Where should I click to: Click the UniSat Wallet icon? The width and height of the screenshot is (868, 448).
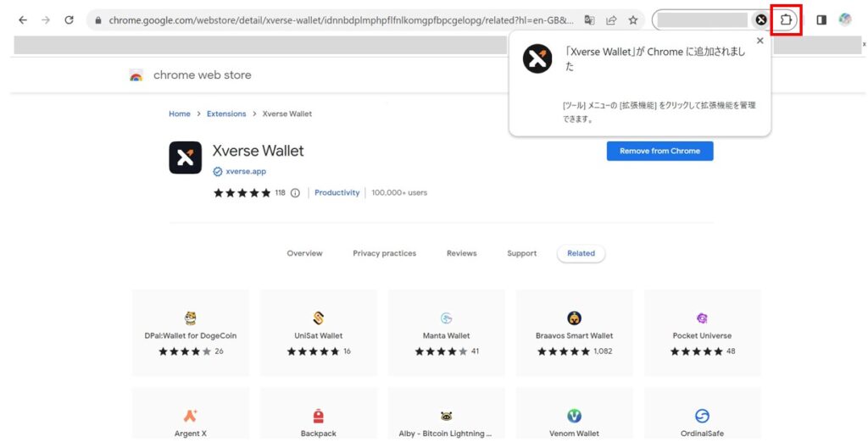[319, 318]
